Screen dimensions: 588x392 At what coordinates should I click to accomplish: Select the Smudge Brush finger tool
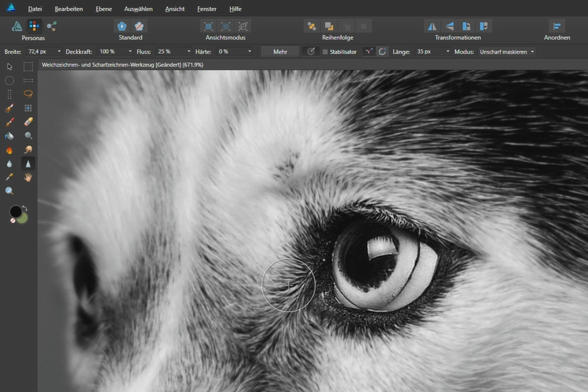coord(28,150)
